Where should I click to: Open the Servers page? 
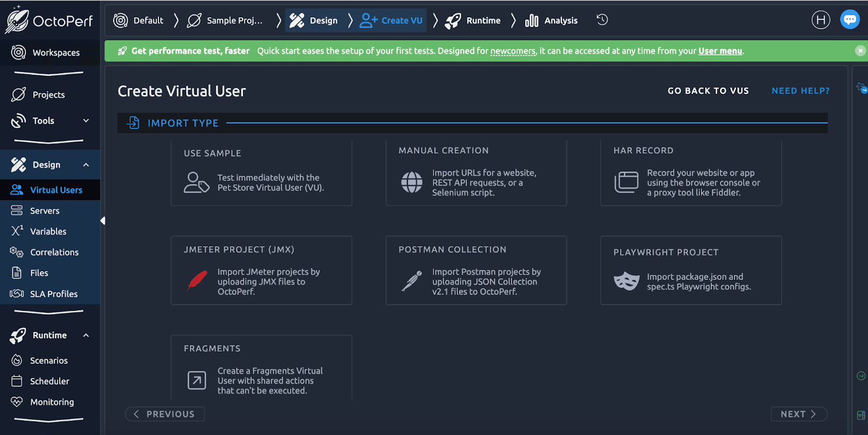point(50,210)
